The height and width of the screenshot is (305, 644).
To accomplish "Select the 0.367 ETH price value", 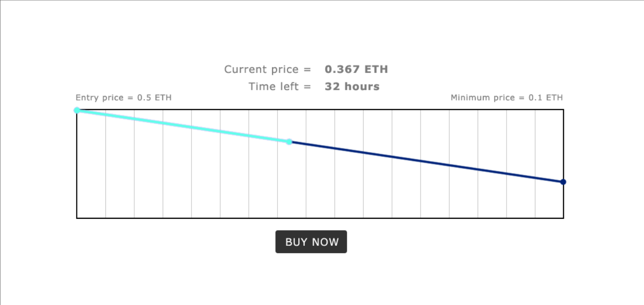I will pyautogui.click(x=356, y=69).
